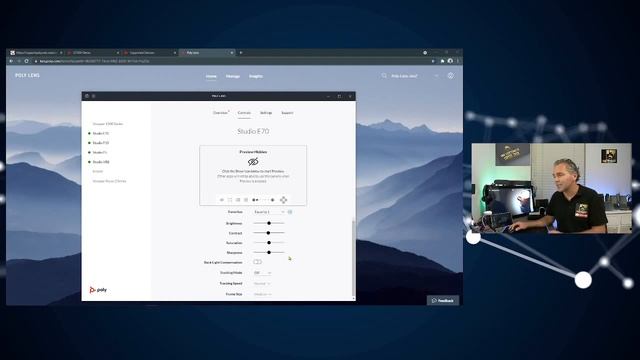640x360 pixels.
Task: Open the browser extensions puzzle icon
Action: click(x=442, y=61)
